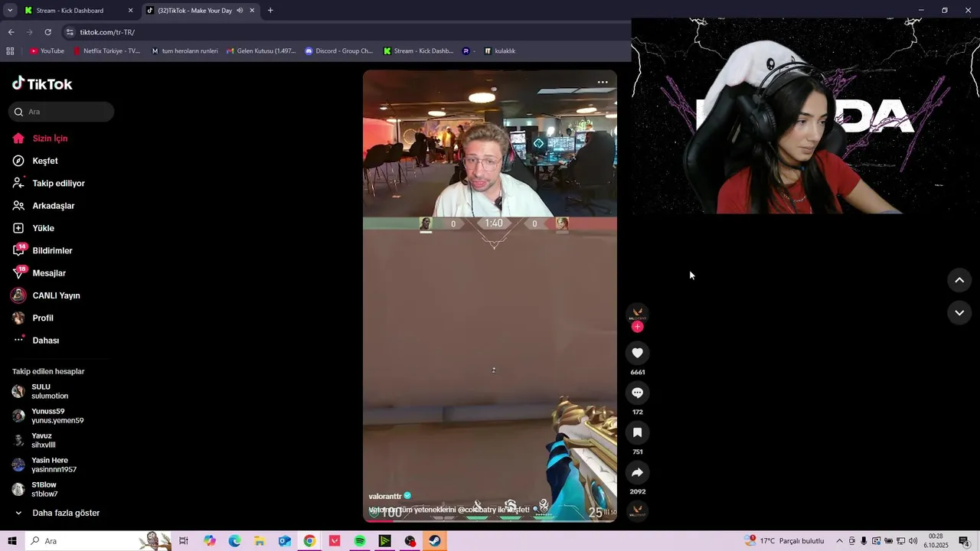
Task: Open kulaklık bookmark
Action: click(x=500, y=51)
